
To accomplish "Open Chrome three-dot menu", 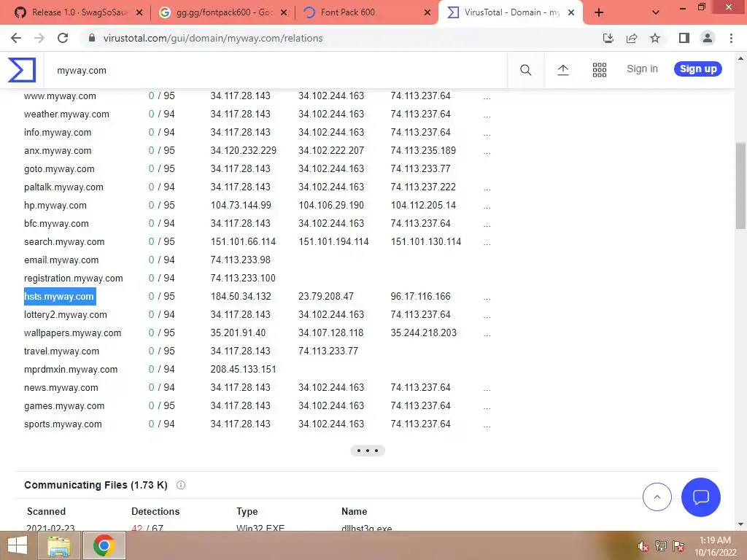I will 731,38.
